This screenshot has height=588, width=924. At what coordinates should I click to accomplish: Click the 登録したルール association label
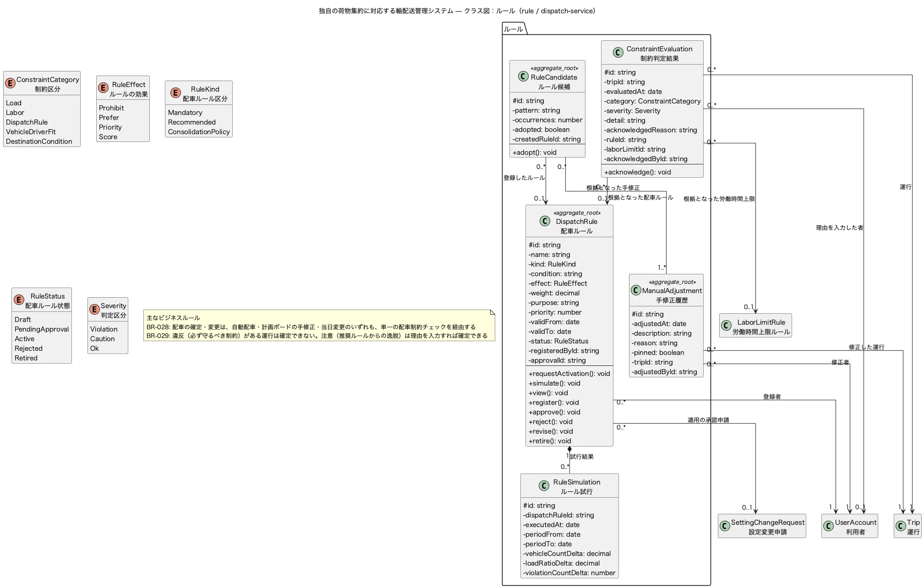[x=524, y=178]
